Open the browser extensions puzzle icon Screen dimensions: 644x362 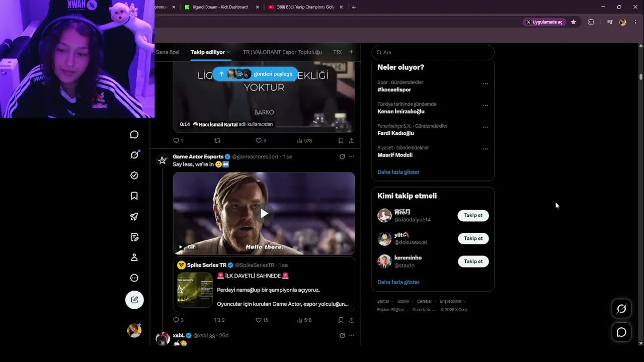coord(591,22)
